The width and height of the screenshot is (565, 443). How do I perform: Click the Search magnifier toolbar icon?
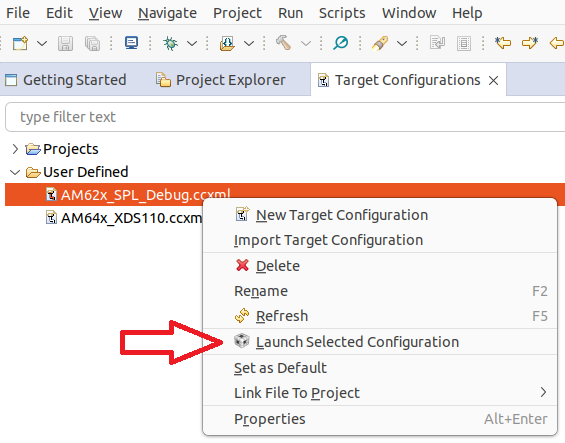tap(340, 43)
